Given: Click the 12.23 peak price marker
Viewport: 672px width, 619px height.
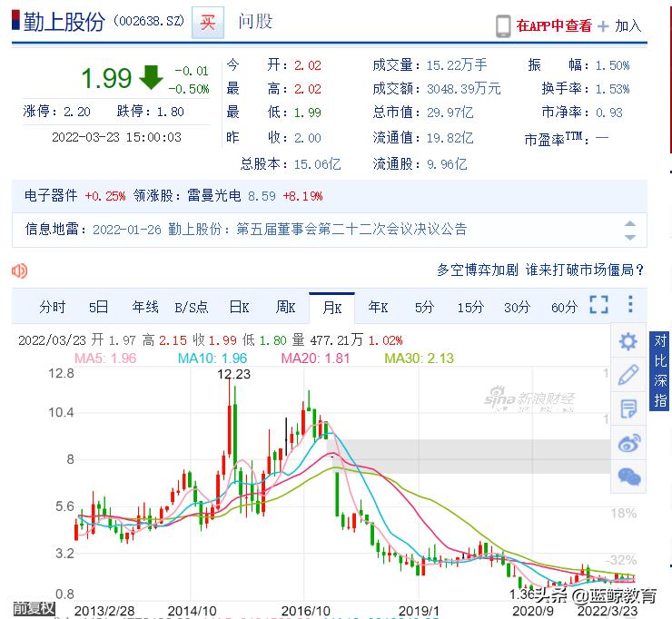Looking at the screenshot, I should click(x=234, y=374).
